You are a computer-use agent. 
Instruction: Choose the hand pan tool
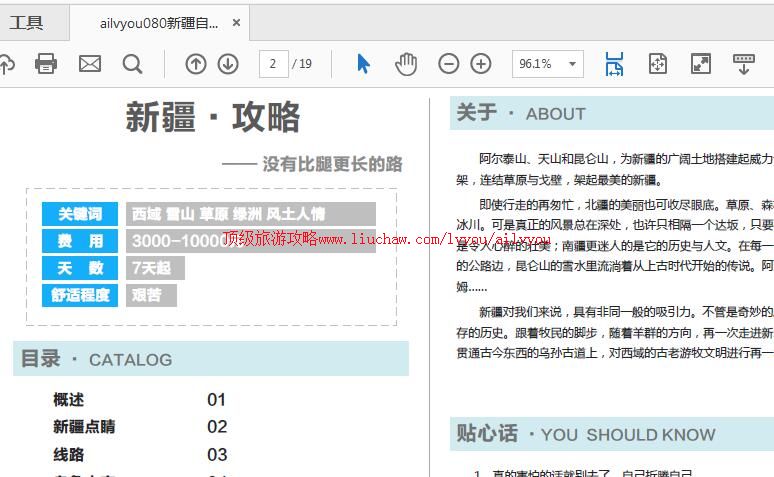pos(405,64)
